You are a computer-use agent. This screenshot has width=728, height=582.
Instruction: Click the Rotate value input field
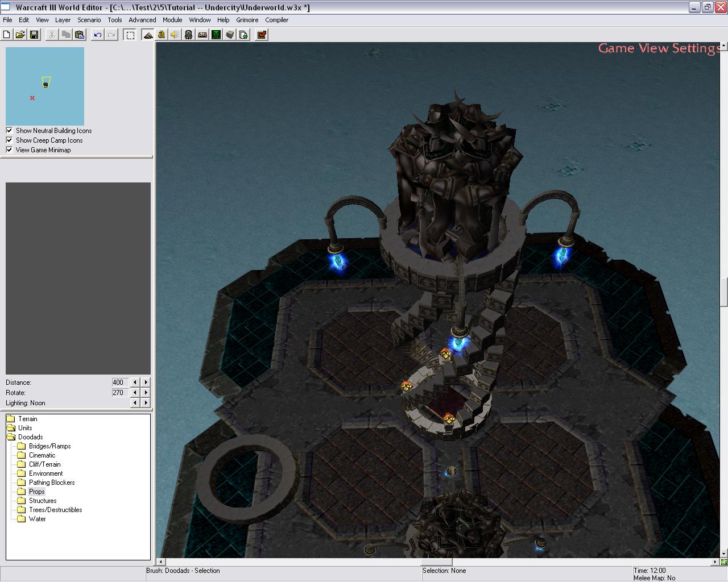click(x=119, y=393)
